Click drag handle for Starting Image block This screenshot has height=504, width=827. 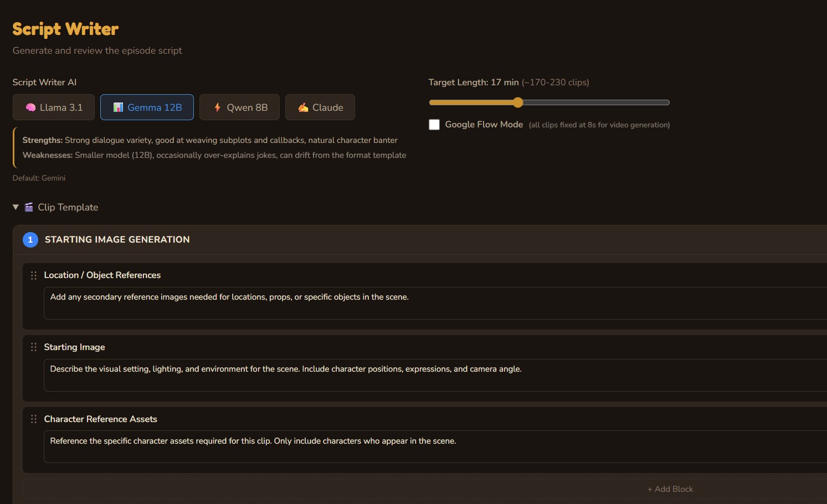[x=34, y=347]
